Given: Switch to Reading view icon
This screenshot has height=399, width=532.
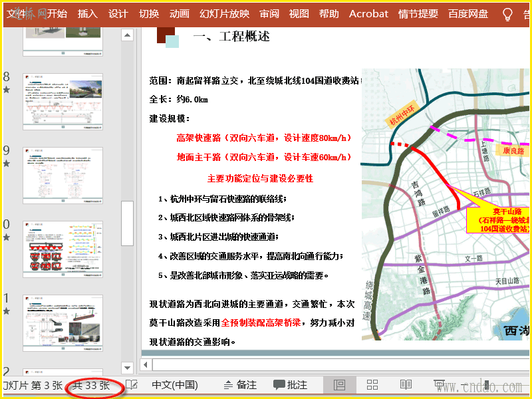Looking at the screenshot, I should tap(406, 385).
